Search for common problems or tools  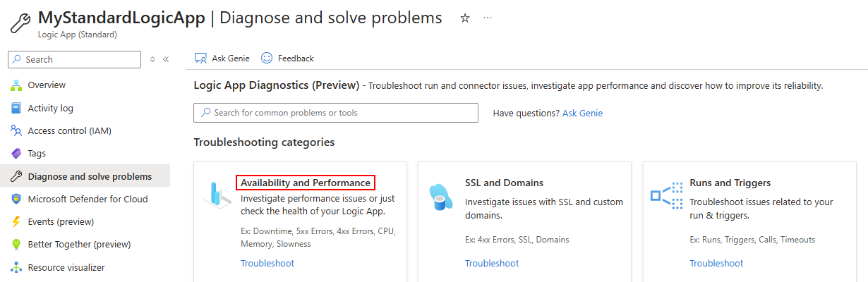click(336, 113)
